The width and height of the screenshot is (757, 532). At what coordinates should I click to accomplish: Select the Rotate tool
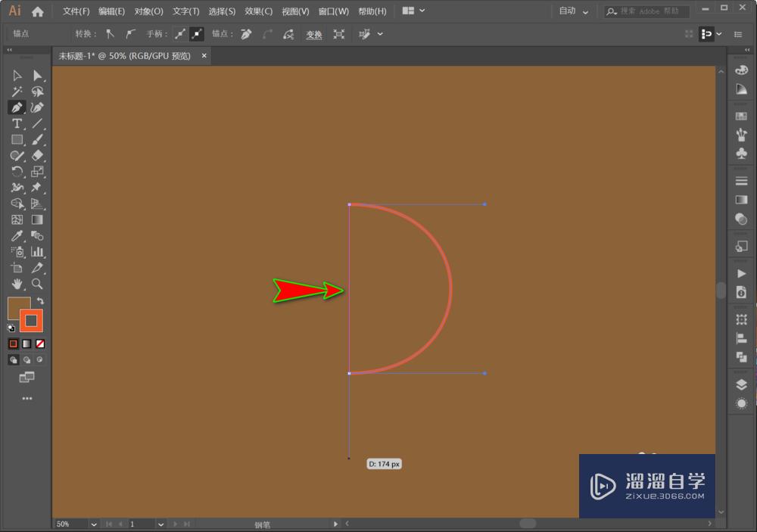point(17,171)
